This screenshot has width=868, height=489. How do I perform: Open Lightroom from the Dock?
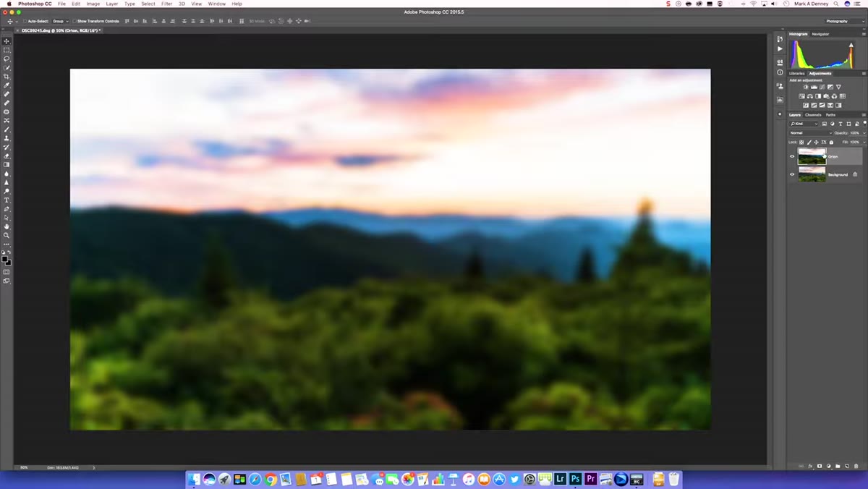tap(560, 478)
